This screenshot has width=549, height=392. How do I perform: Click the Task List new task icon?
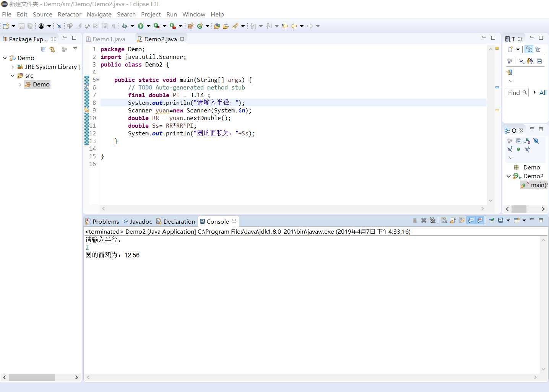click(x=510, y=49)
